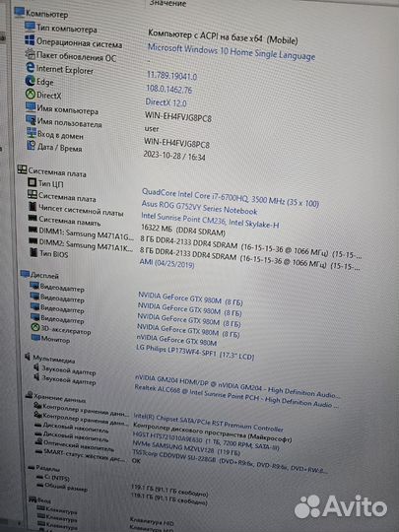Select the DIMM2: Samsung M471A1K label
Image resolution: width=399 pixels, height=532 pixels.
pos(86,245)
